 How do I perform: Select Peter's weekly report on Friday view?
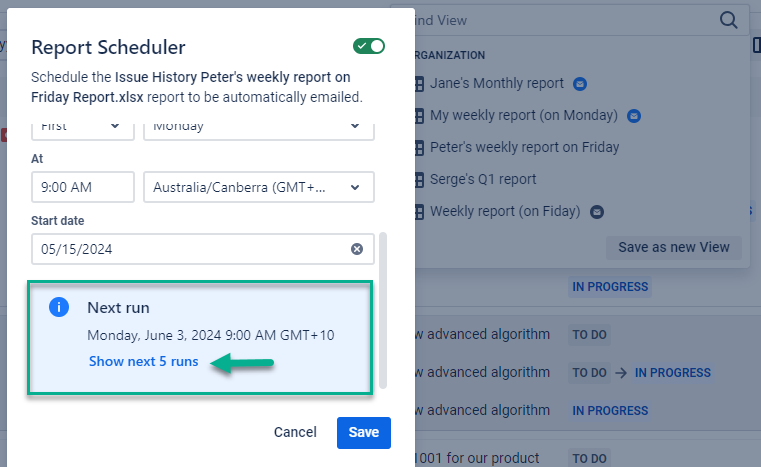tap(524, 148)
